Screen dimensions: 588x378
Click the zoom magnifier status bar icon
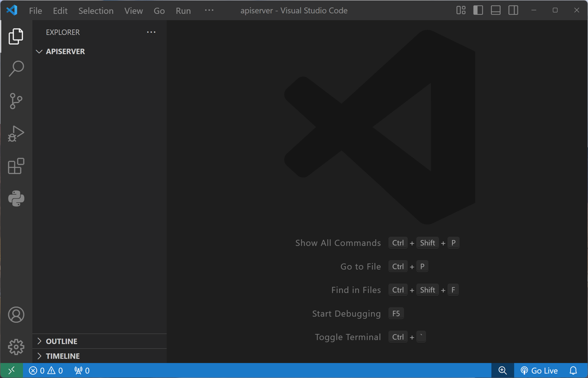(502, 370)
